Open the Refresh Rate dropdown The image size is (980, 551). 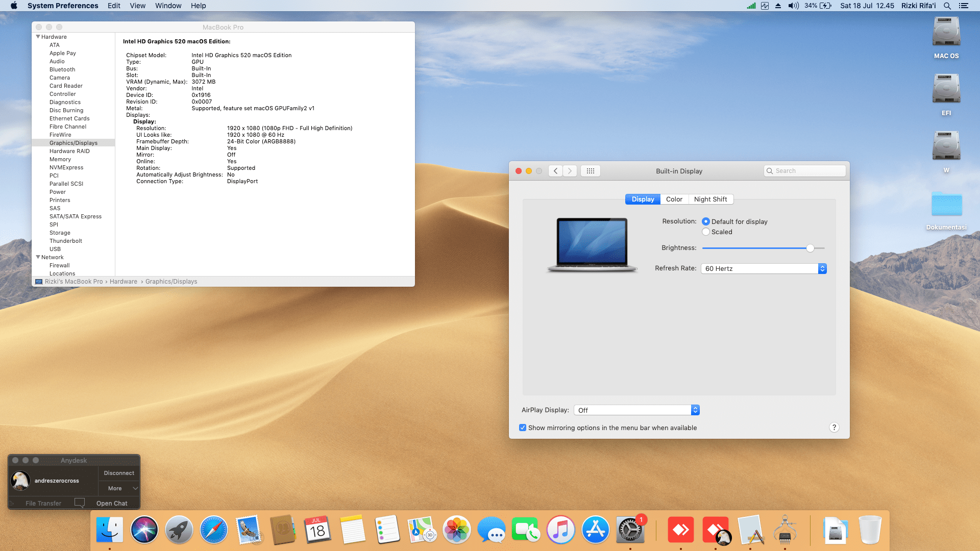click(764, 268)
